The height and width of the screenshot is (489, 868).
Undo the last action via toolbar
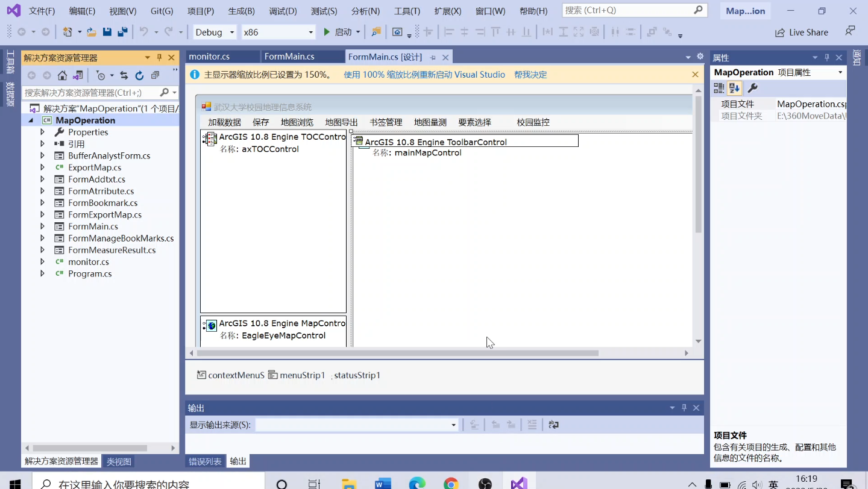tap(143, 32)
